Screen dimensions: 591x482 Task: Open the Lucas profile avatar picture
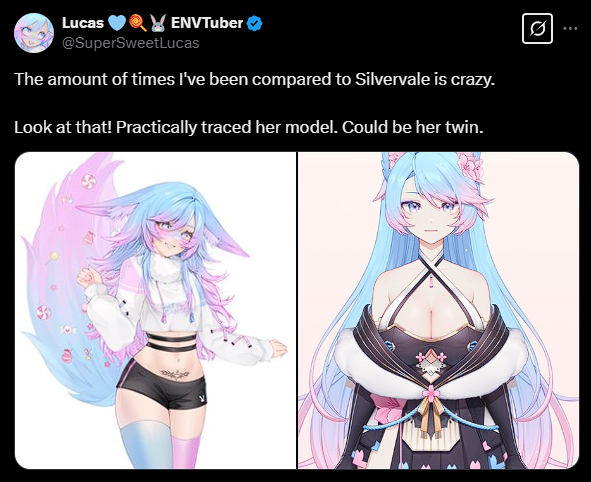click(34, 33)
